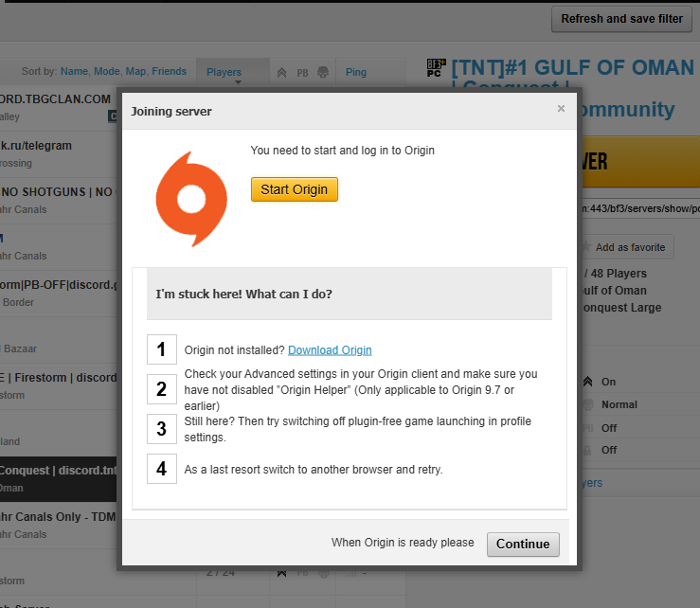The image size is (700, 608).
Task: Select the highlighted Conquest discord.tnt server row
Action: click(59, 479)
